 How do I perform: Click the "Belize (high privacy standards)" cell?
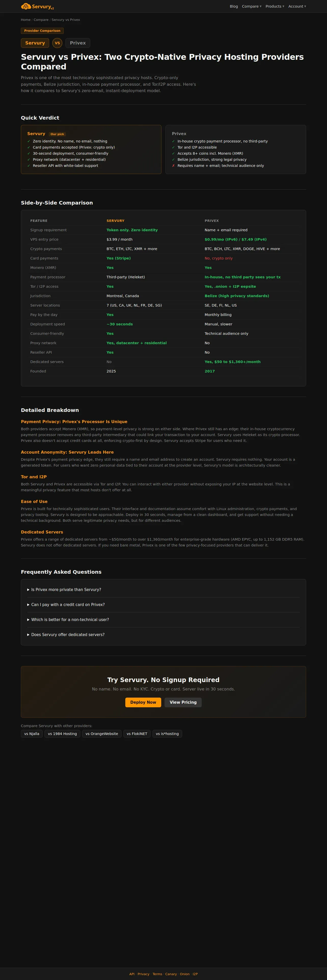[237, 296]
